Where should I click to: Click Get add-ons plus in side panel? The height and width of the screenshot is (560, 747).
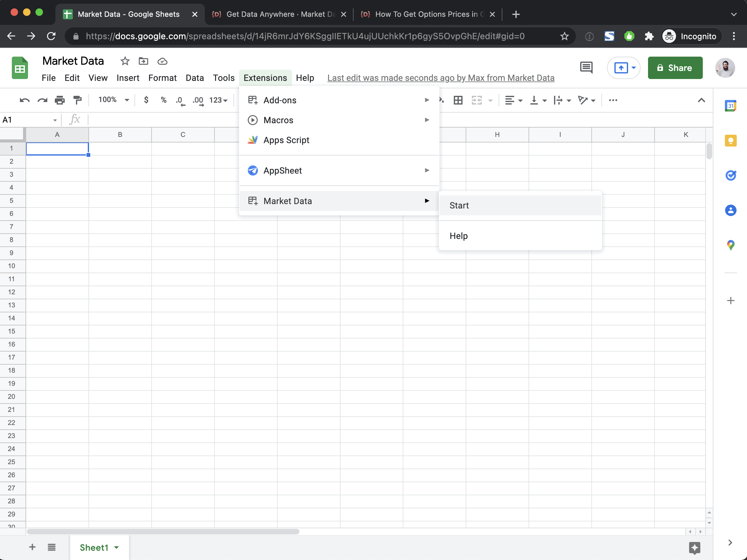(x=731, y=301)
